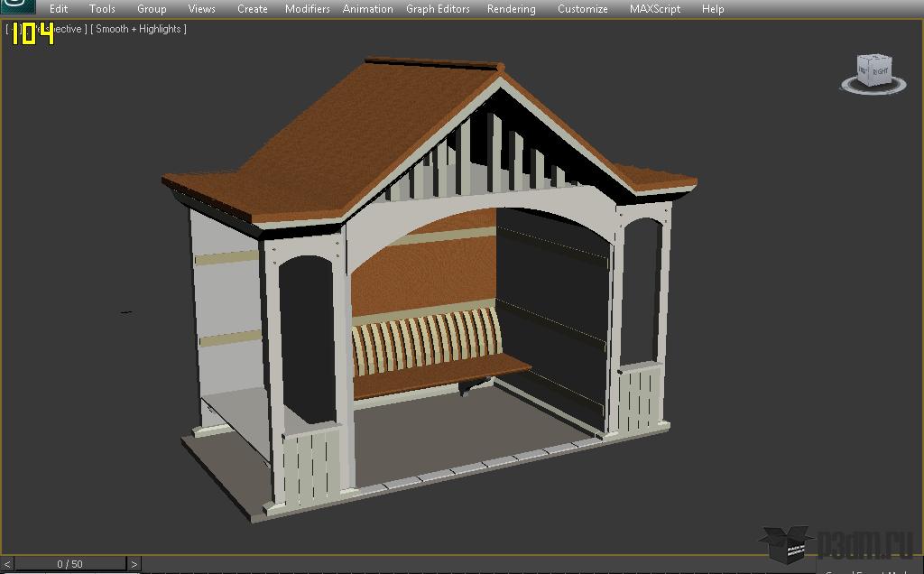
Task: Open the Smooth + Highlights shading menu
Action: tap(138, 29)
